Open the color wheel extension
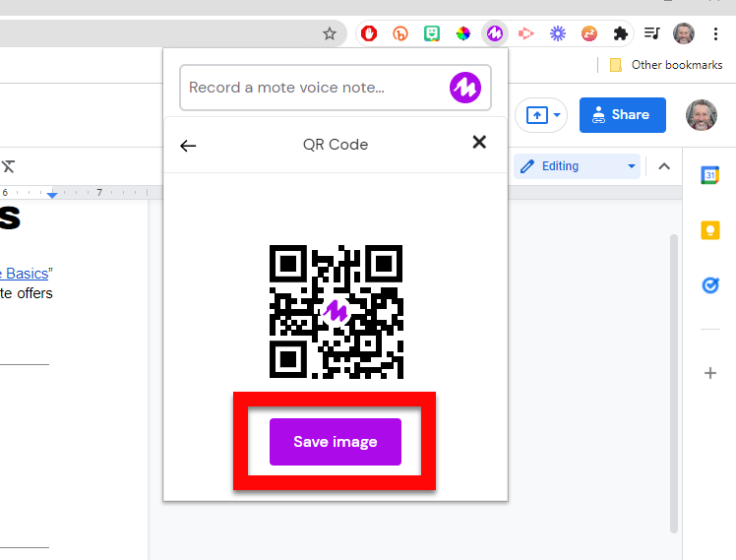Image resolution: width=736 pixels, height=560 pixels. click(463, 33)
